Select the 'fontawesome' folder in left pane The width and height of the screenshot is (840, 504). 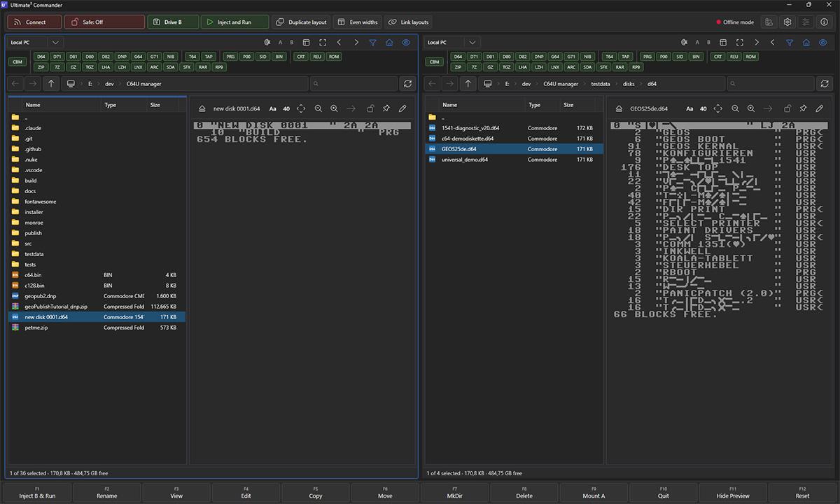click(x=97, y=202)
